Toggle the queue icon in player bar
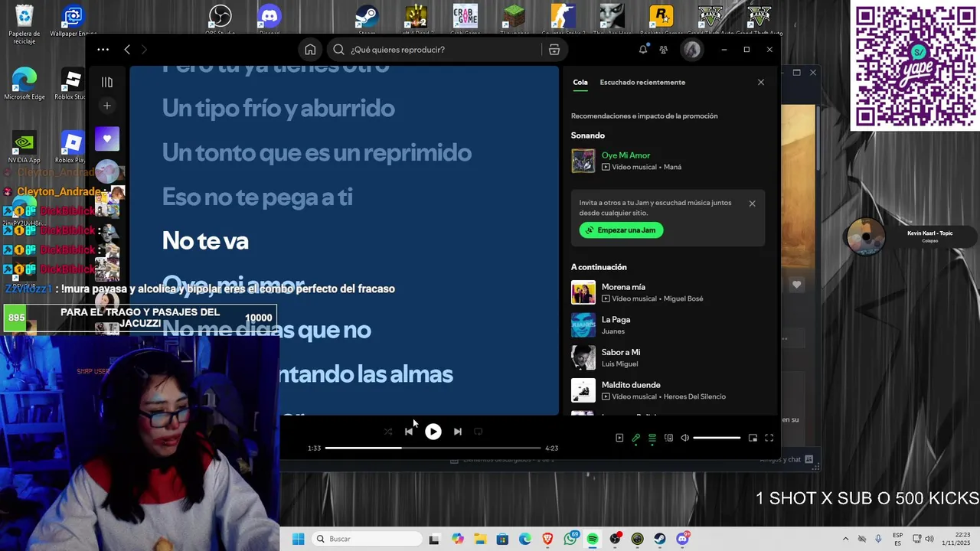Image resolution: width=980 pixels, height=551 pixels. 652,438
